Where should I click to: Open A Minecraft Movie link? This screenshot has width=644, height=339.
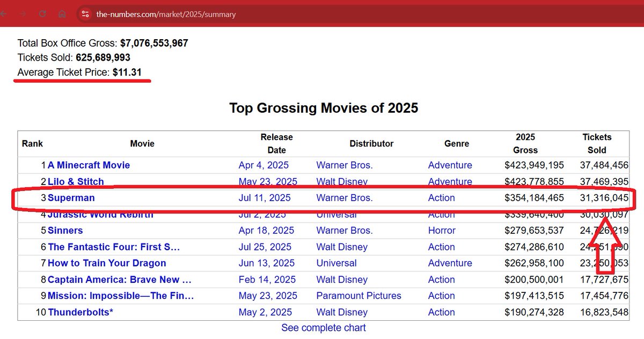pyautogui.click(x=89, y=165)
